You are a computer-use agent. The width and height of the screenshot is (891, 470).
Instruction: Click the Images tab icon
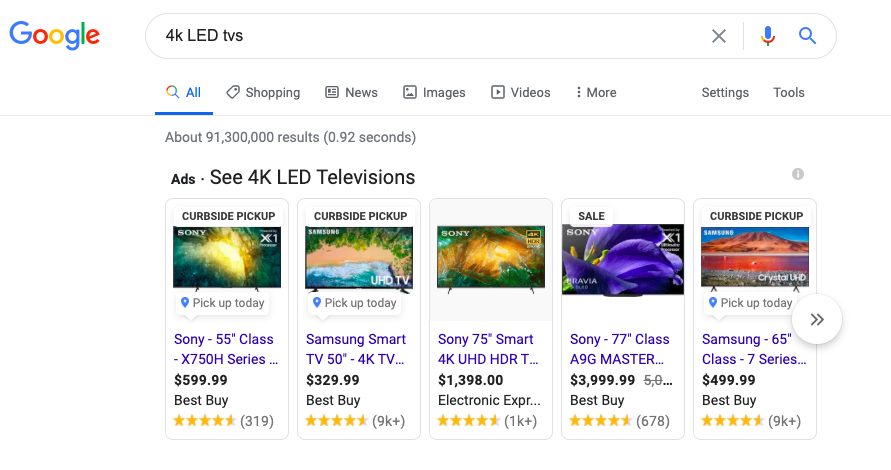410,92
